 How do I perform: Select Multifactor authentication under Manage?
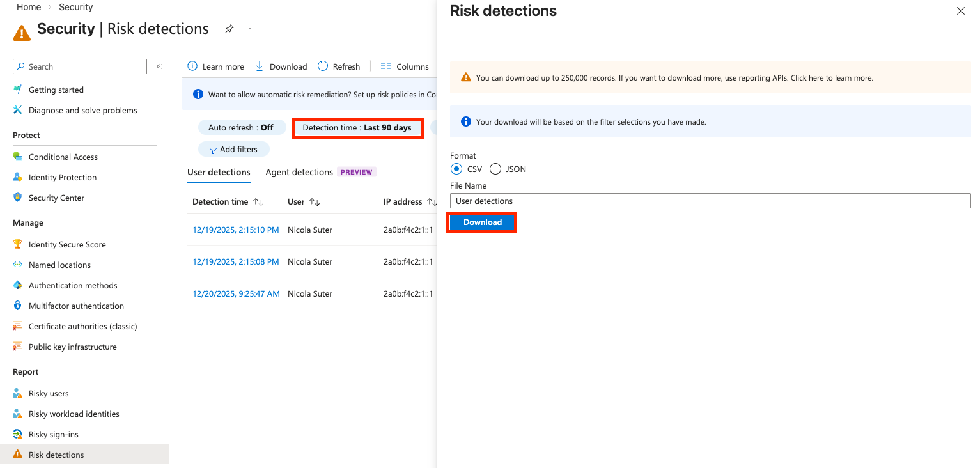tap(76, 306)
